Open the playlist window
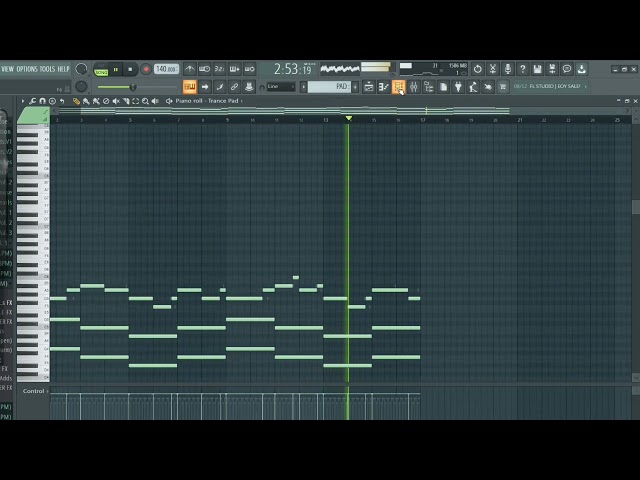Screen dimensions: 640x480 point(369,87)
